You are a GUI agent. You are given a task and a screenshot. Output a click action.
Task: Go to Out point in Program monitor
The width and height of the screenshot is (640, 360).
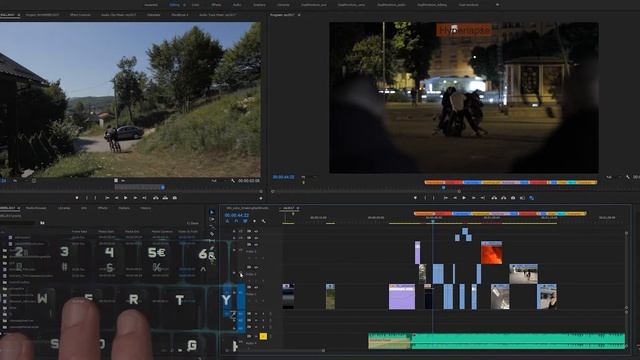482,198
